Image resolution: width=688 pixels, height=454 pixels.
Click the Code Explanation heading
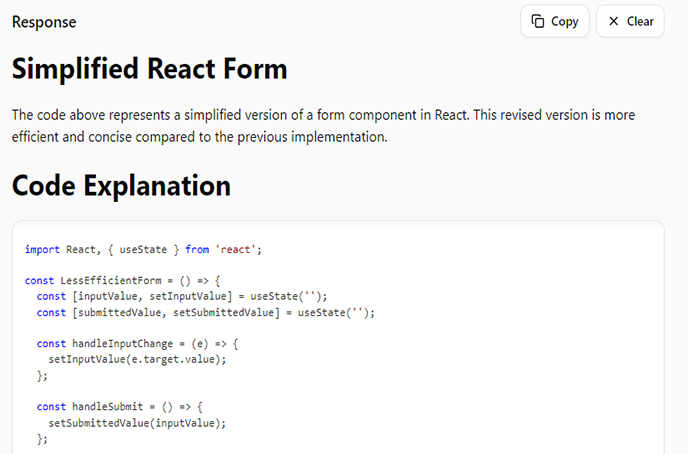click(121, 185)
